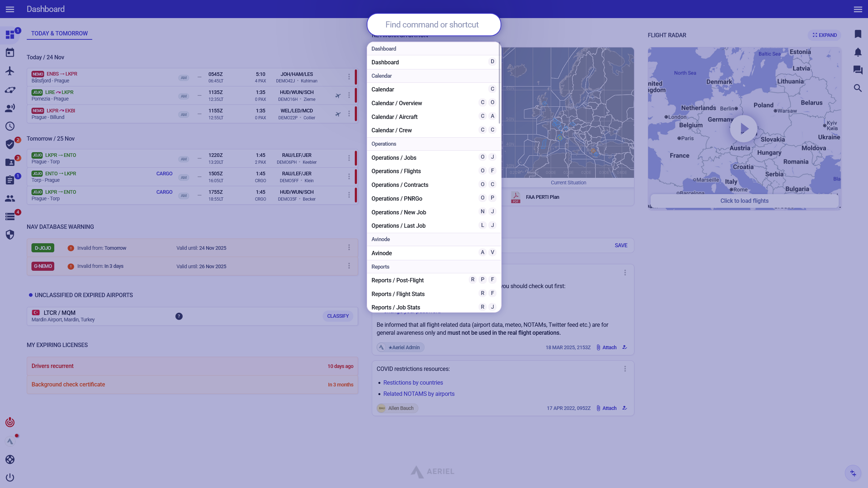
Task: Toggle AM badge on ENTO to LKPR cargo flight
Action: click(x=184, y=177)
